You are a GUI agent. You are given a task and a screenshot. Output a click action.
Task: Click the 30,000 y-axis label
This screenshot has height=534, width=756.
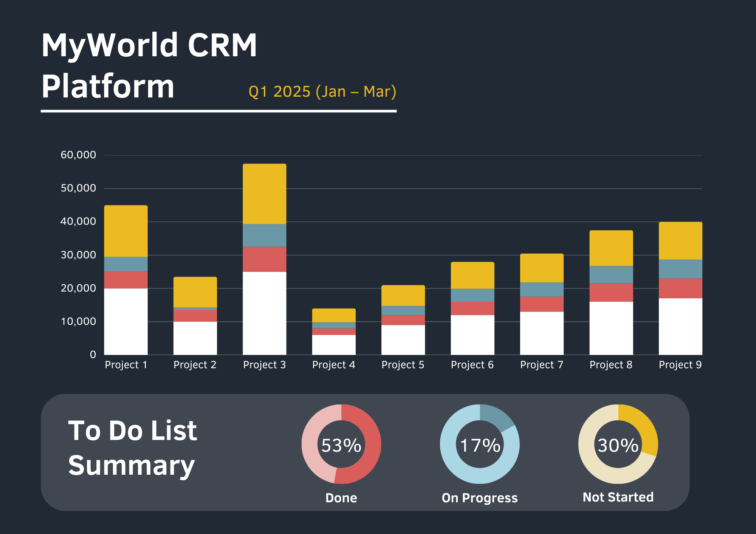(x=78, y=255)
